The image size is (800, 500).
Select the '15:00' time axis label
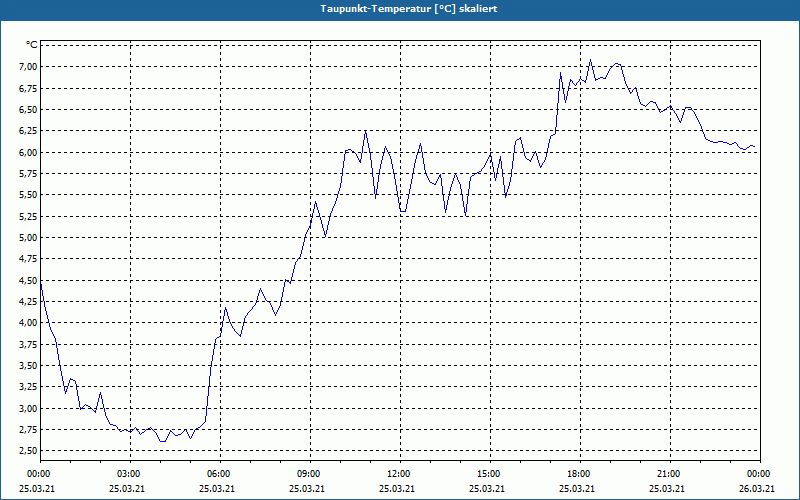click(489, 474)
